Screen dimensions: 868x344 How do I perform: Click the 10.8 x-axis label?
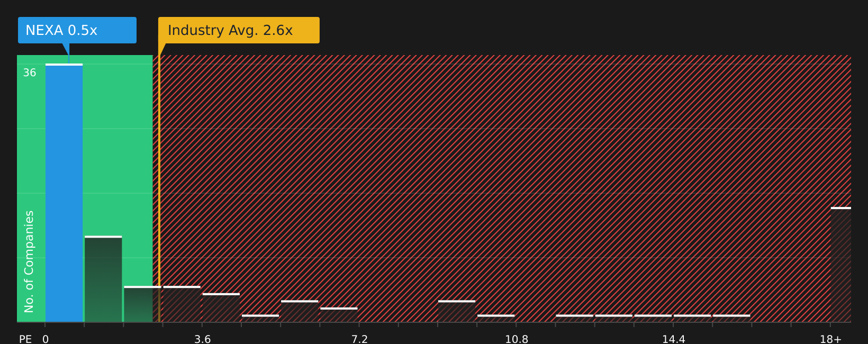coord(517,339)
